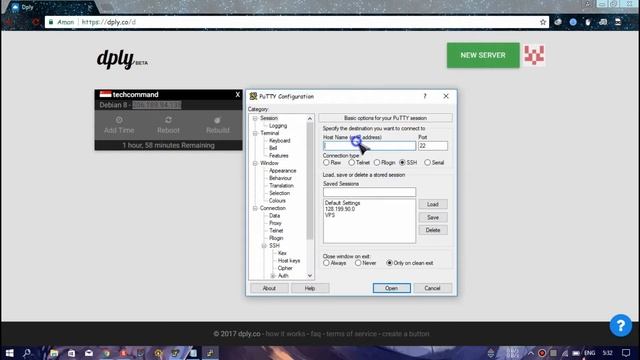Click the PuTTY dialog question mark help icon

pyautogui.click(x=425, y=96)
